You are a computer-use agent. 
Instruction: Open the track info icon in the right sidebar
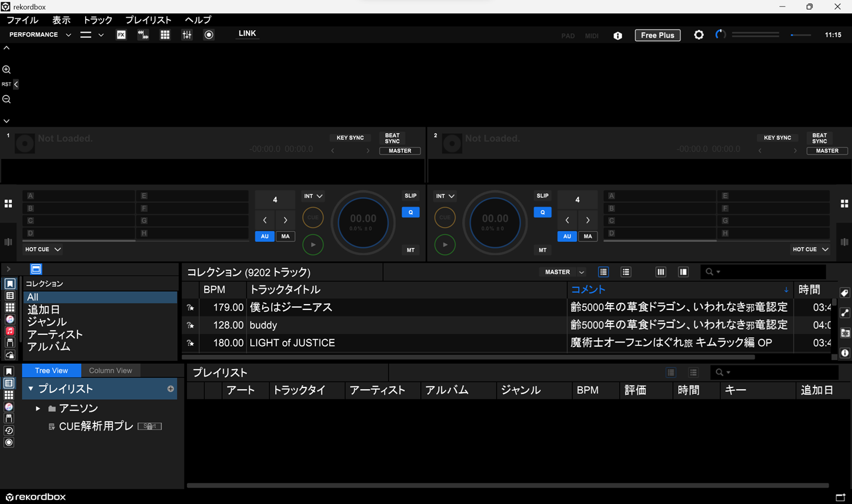pyautogui.click(x=845, y=353)
